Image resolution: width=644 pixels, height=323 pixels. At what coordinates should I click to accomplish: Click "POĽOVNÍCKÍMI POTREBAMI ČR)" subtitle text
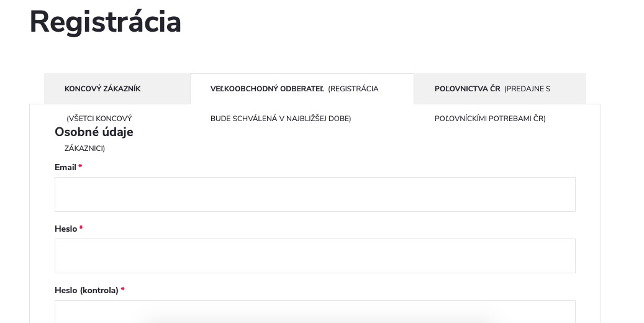(490, 119)
